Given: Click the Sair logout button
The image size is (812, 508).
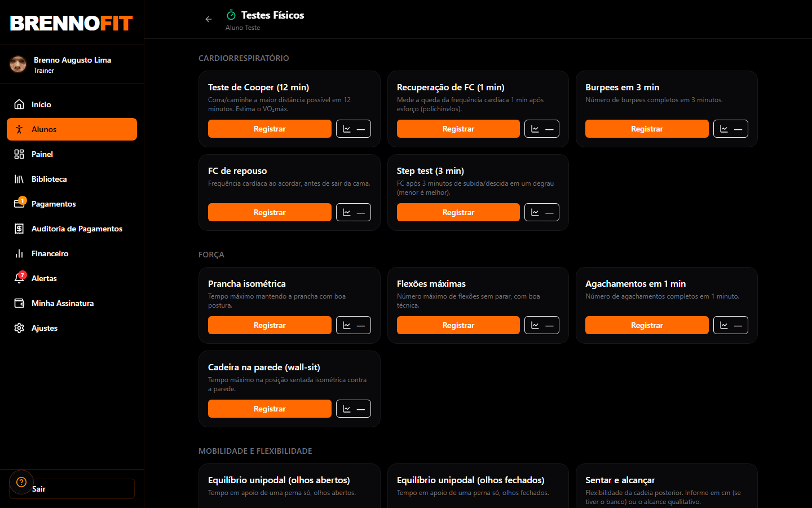Looking at the screenshot, I should [72, 489].
